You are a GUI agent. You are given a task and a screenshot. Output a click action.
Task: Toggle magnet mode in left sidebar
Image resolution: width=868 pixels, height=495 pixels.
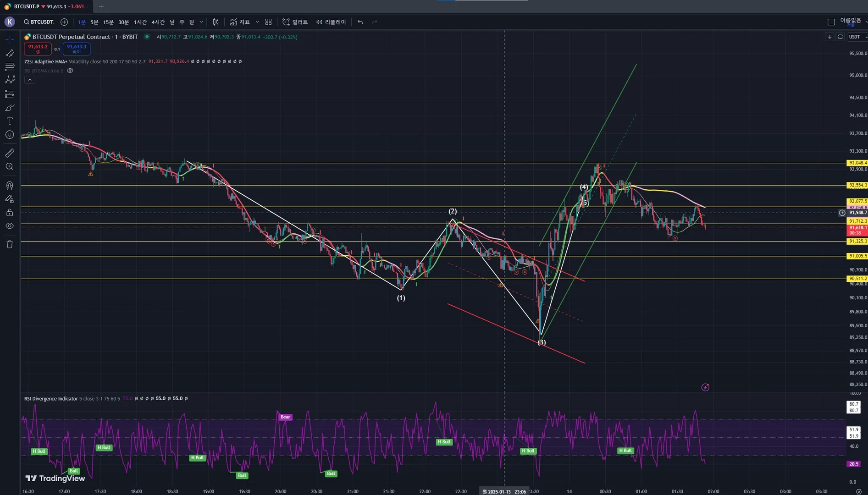pyautogui.click(x=10, y=185)
